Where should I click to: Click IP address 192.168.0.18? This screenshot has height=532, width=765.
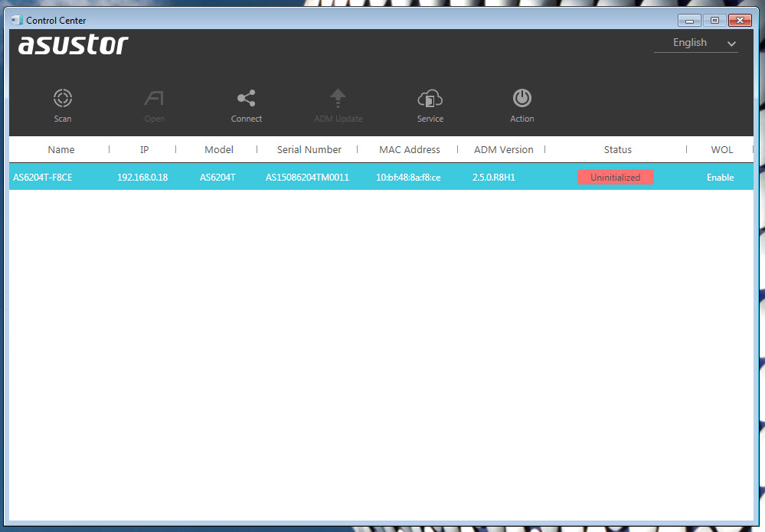point(142,178)
